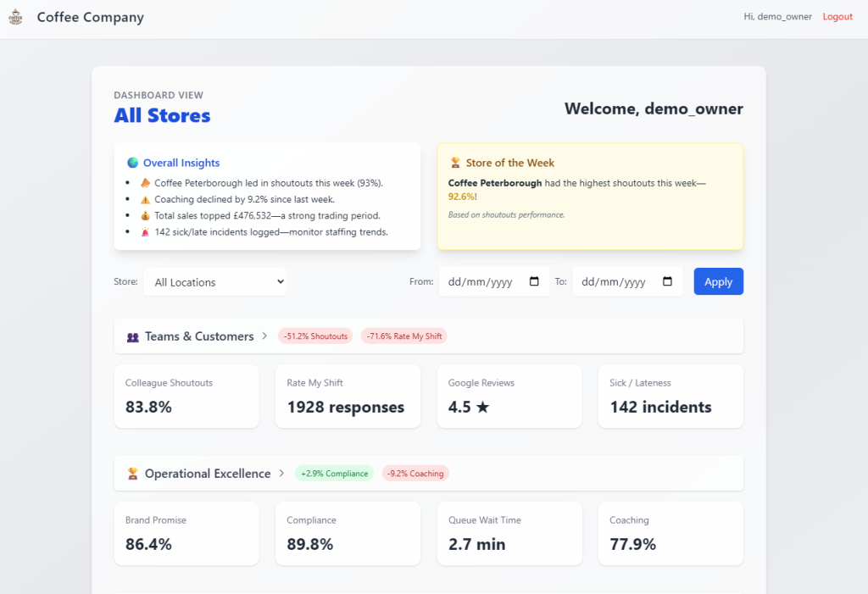Click into the To date field

point(627,281)
